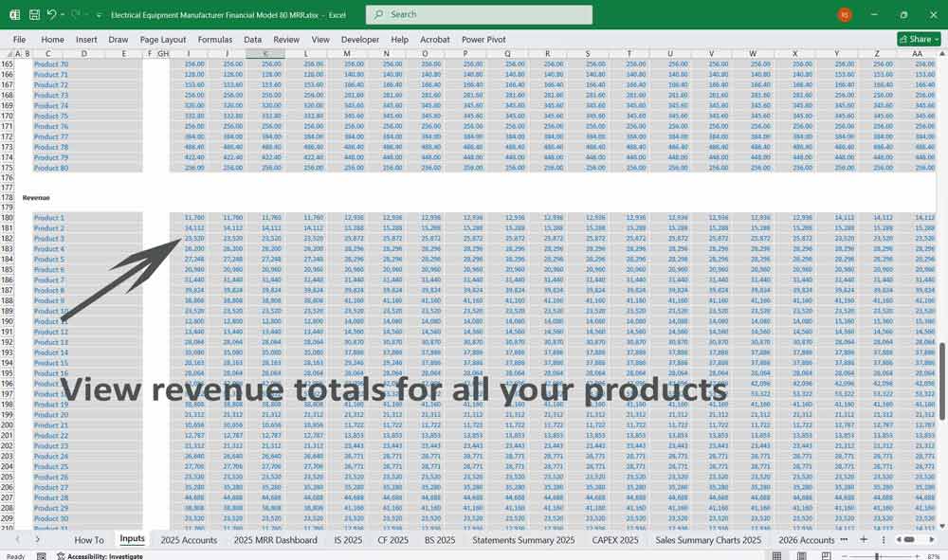The image size is (948, 560).
Task: Open the Help ribbon tab
Action: click(400, 39)
